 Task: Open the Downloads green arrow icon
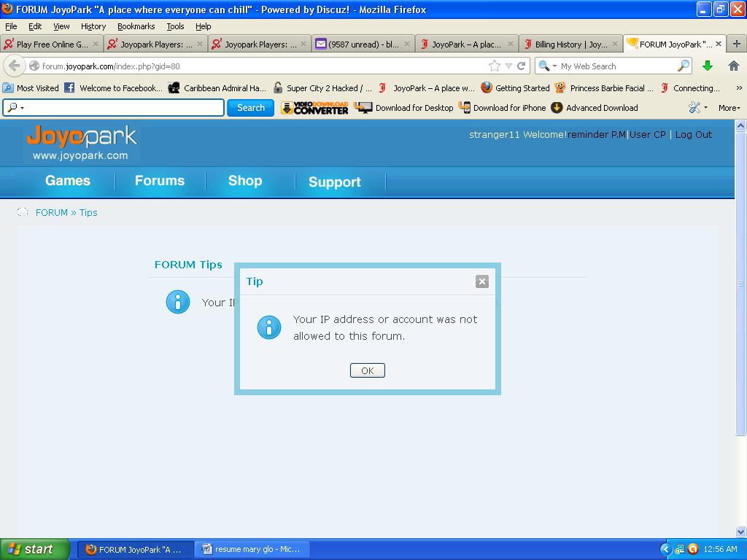(707, 66)
